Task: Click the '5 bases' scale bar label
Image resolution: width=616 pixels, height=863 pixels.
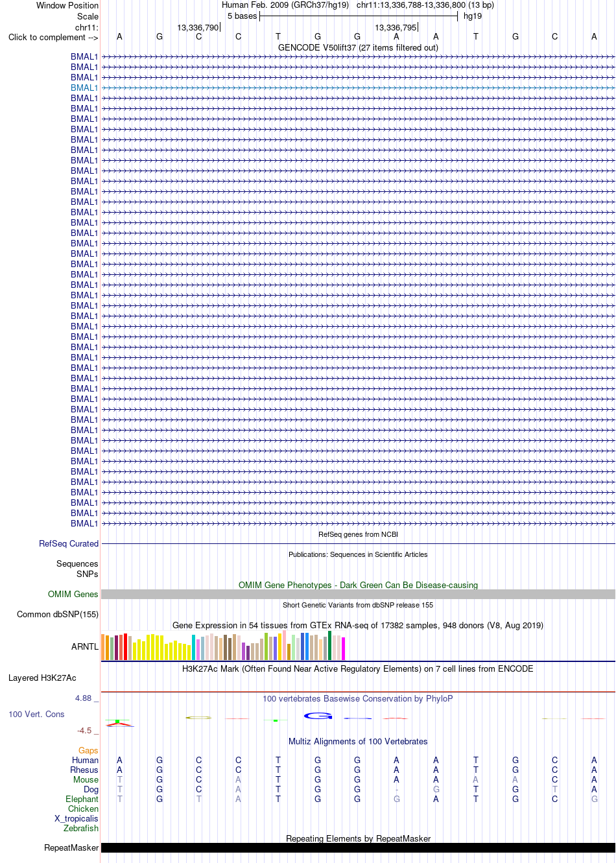Action: 243,16
